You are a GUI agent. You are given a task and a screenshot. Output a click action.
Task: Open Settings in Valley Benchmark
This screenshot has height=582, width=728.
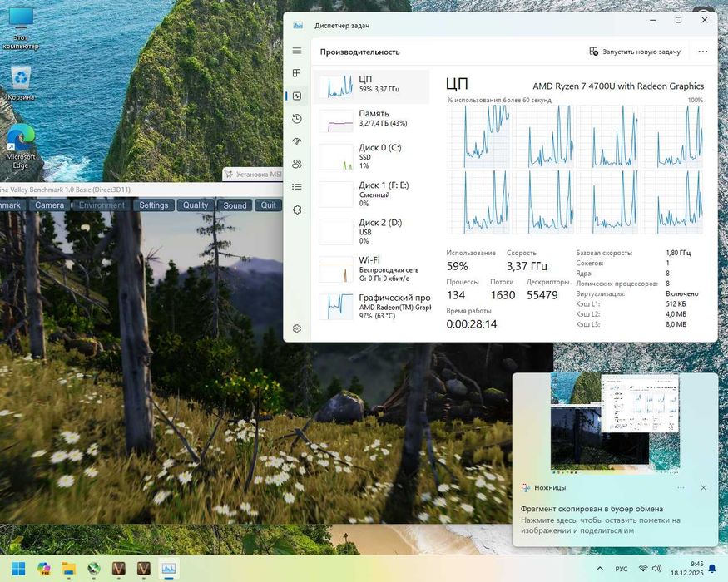(x=154, y=205)
